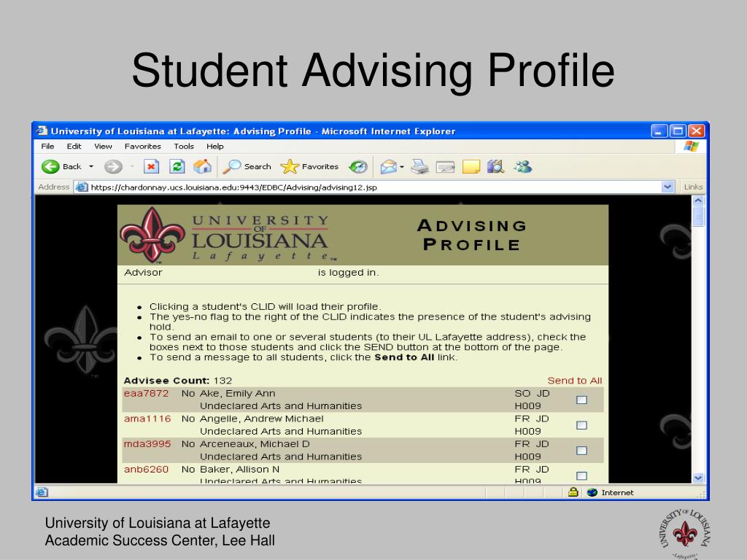Click the Print icon

tap(419, 167)
